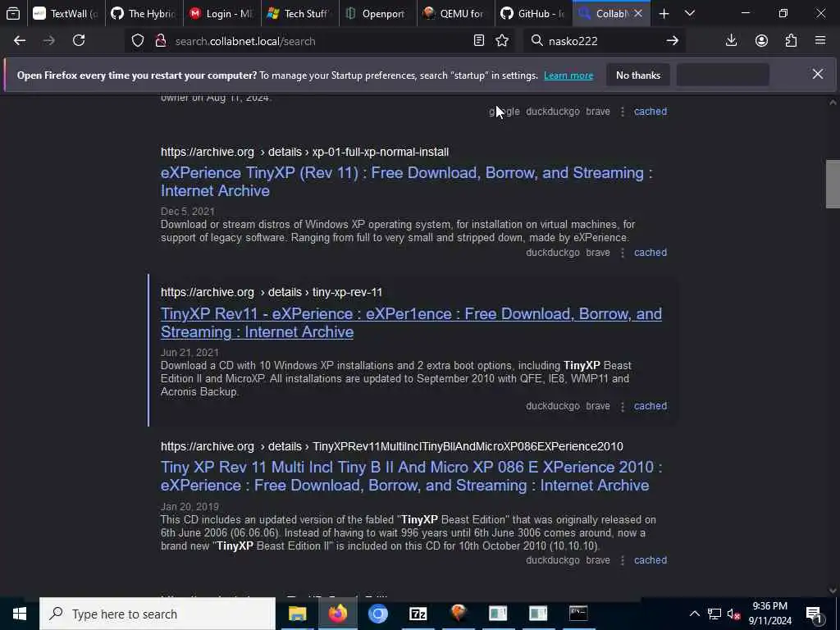Close the Collabnet tab
This screenshot has height=630, width=840.
pyautogui.click(x=638, y=13)
